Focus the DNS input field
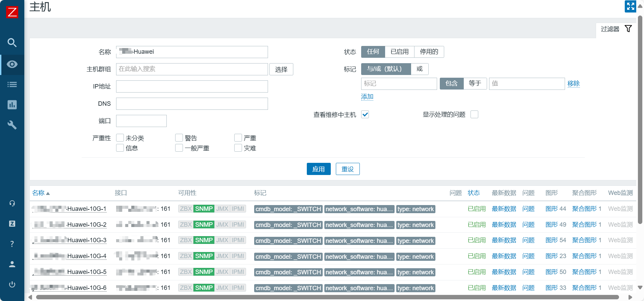This screenshot has height=301, width=644. coord(192,104)
